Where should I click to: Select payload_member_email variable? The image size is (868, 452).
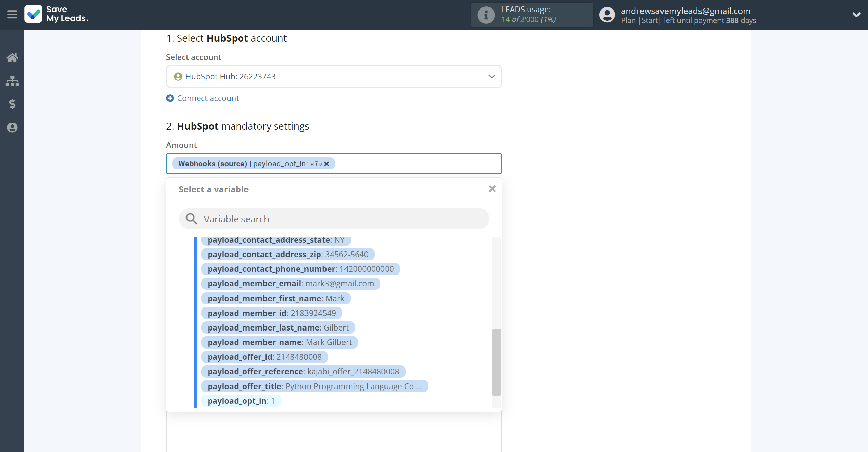pos(291,284)
